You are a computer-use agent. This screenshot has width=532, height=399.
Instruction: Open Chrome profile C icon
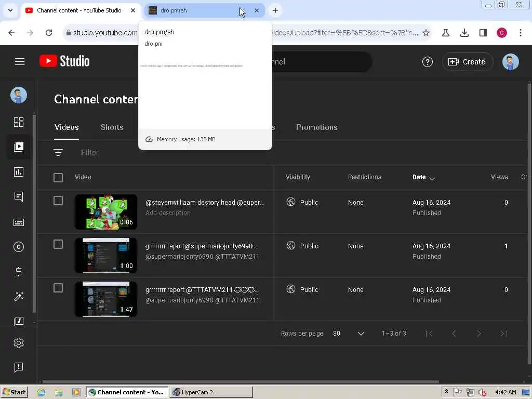(501, 33)
